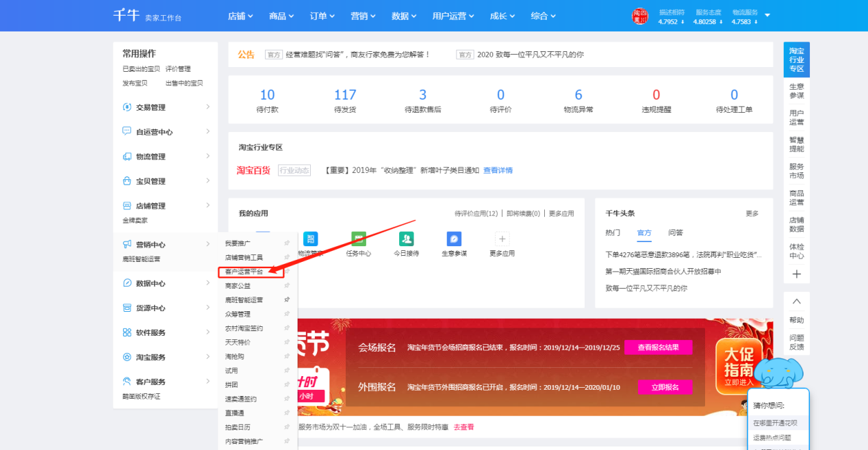Open 服务市场 in the right sidebar
This screenshot has height=450, width=868.
click(x=797, y=171)
